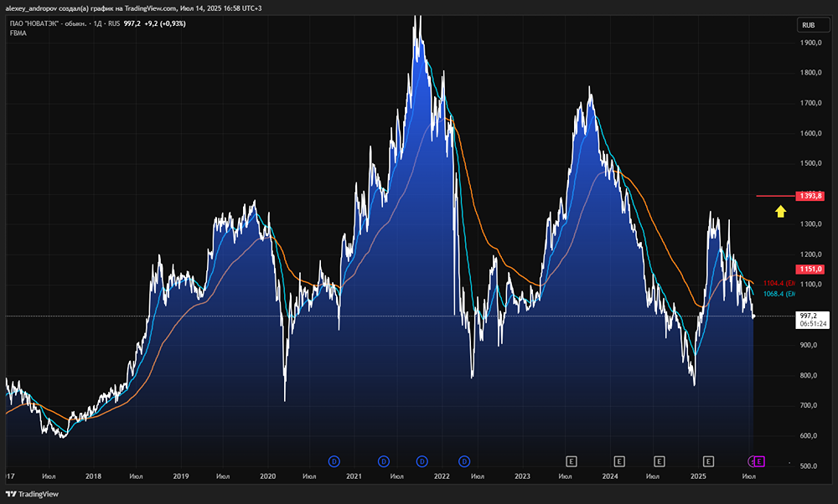The image size is (838, 504).
Task: Open the dividend marker from spring 2021
Action: [x=384, y=461]
